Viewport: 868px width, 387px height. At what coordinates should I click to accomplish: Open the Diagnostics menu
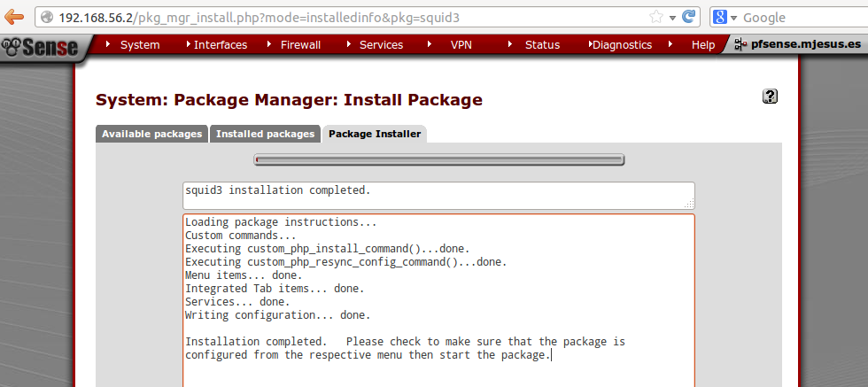point(621,44)
